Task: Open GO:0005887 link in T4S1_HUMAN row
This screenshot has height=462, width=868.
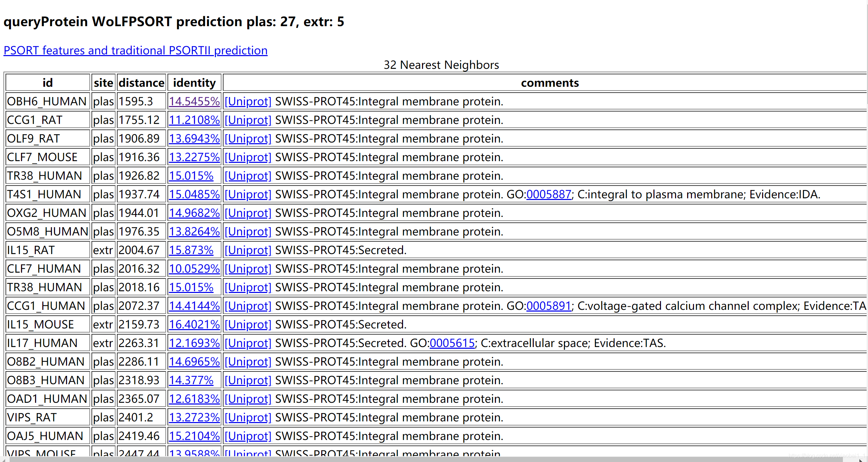Action: [x=549, y=194]
